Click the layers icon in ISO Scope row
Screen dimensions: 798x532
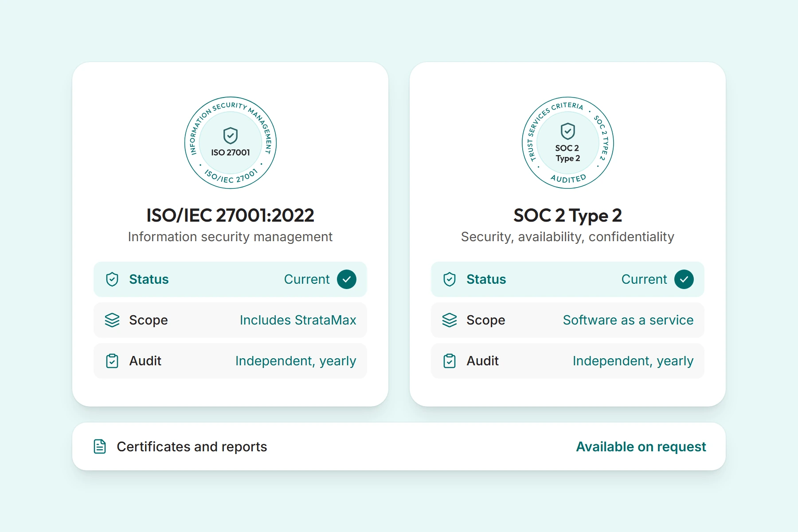coord(112,320)
